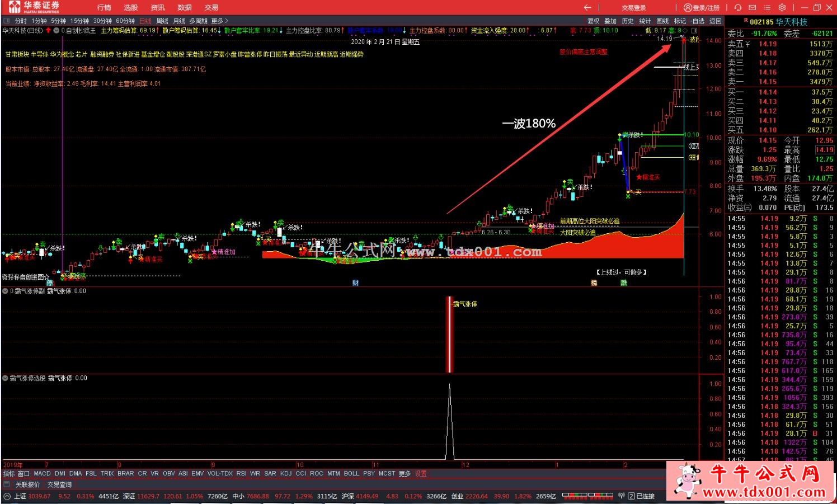The width and height of the screenshot is (837, 504).
Task: Click the circled up-arrow beside 上证
Action: click(x=7, y=496)
